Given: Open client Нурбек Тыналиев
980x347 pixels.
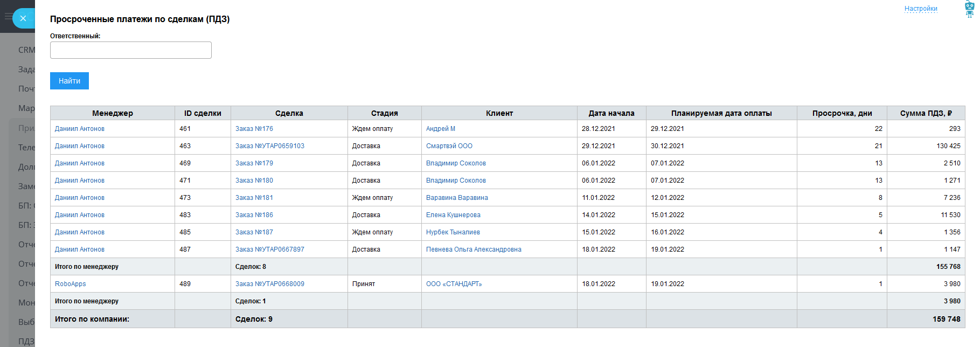Looking at the screenshot, I should click(453, 232).
